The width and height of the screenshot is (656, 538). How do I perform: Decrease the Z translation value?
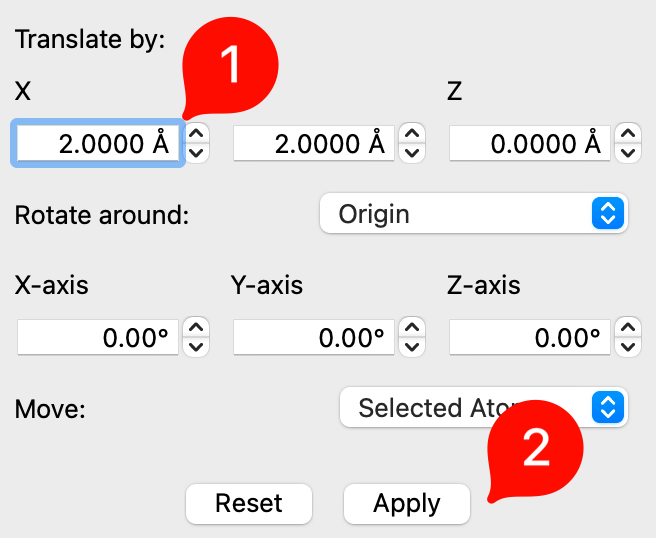point(629,153)
